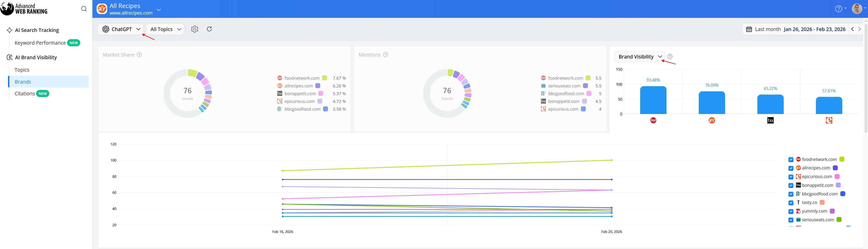
Task: Open Citations page
Action: 25,93
